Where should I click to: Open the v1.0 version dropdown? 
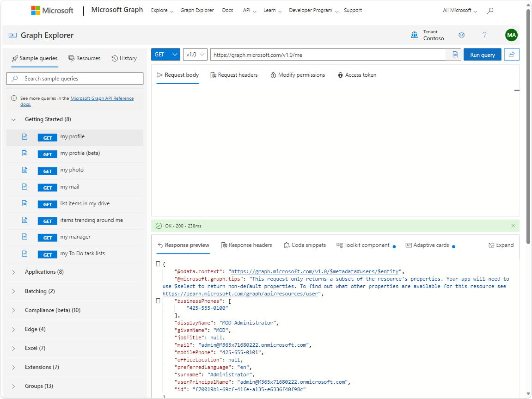(195, 54)
